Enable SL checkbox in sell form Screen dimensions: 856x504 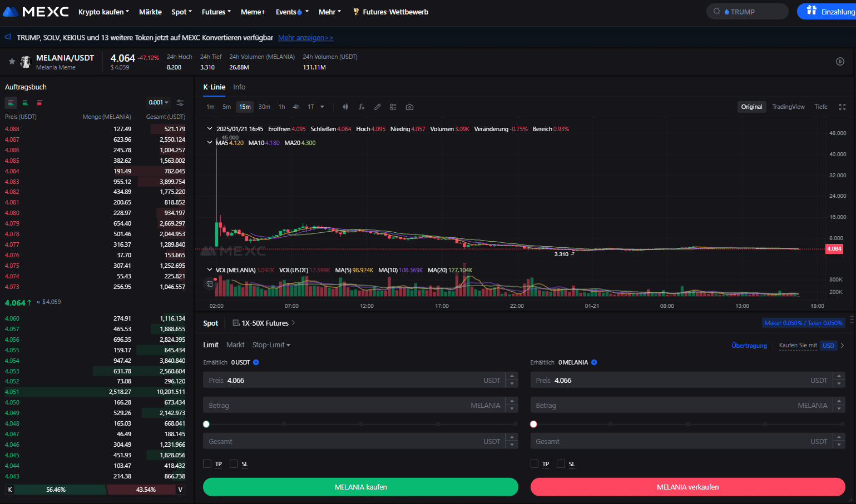[561, 464]
